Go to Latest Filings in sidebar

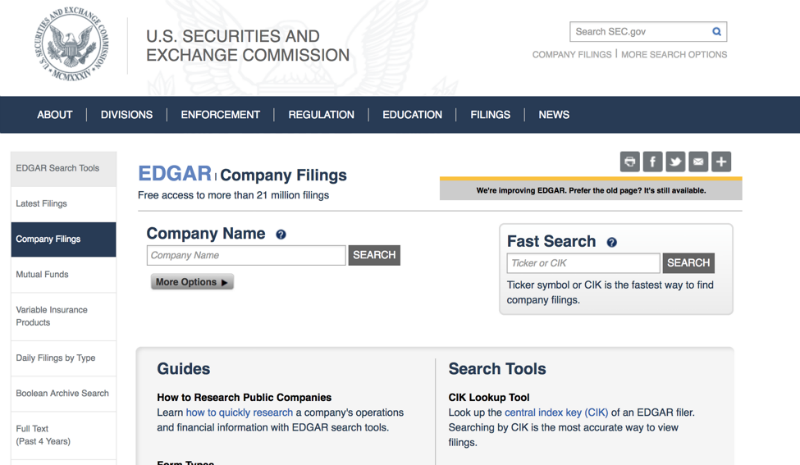(x=63, y=204)
